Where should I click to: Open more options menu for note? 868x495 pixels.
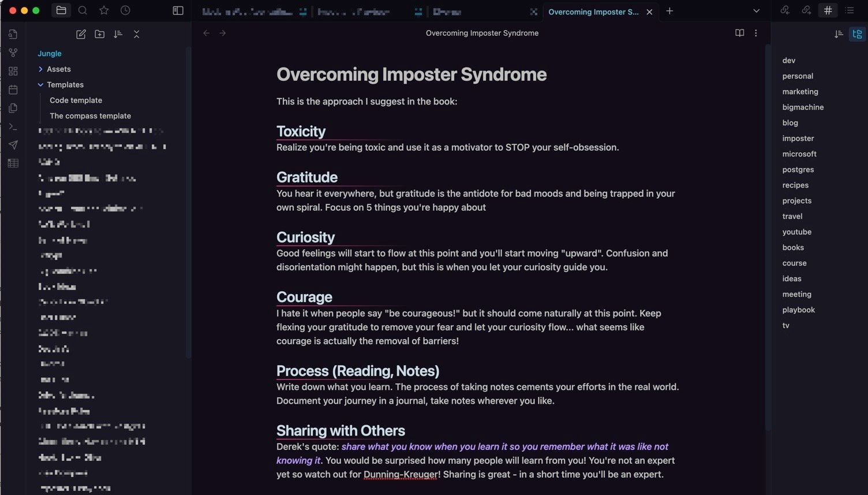coord(756,33)
